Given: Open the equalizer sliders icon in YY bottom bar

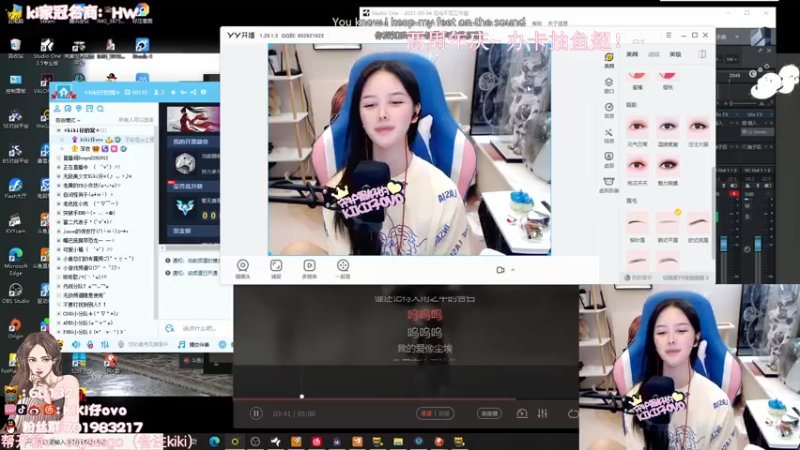Looking at the screenshot, I should [x=105, y=344].
